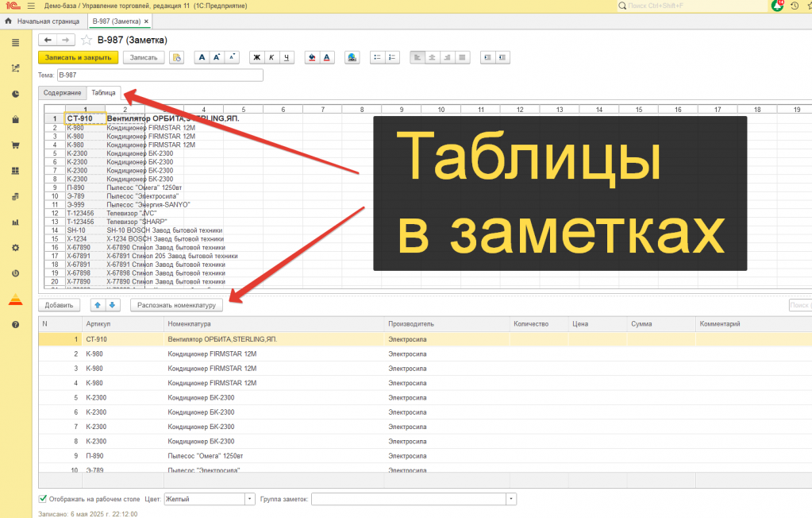
Task: Click the Записать button
Action: tap(144, 57)
